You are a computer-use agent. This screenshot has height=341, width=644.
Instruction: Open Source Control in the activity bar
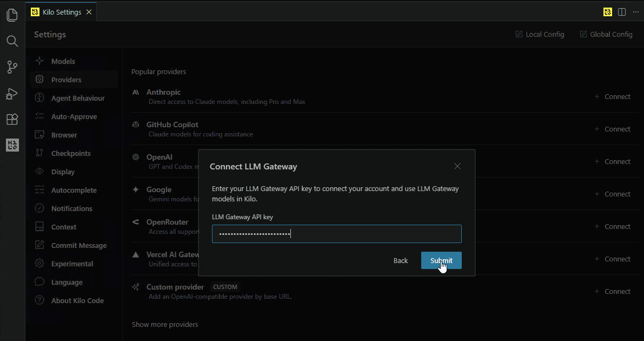coord(12,67)
